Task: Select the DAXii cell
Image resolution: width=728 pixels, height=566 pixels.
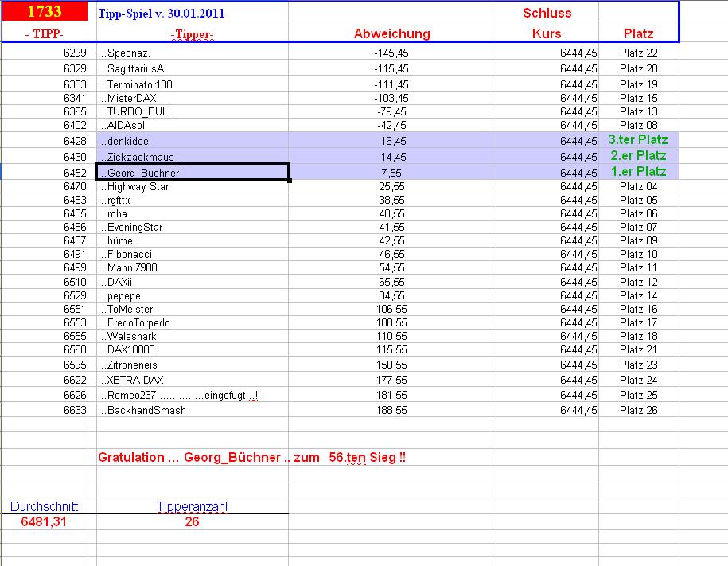Action: (x=193, y=282)
